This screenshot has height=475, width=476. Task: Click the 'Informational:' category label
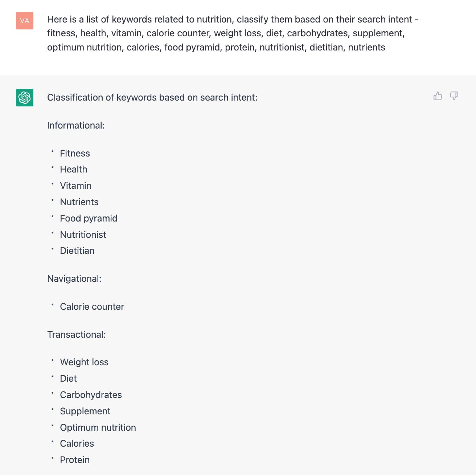tap(76, 126)
